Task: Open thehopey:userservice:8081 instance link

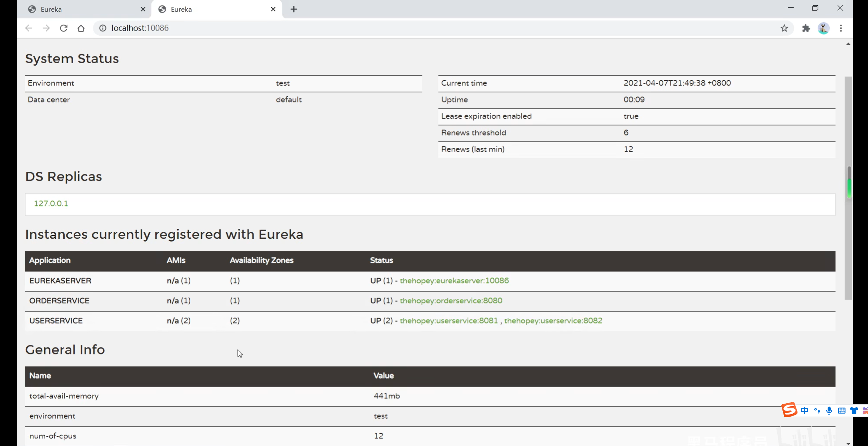Action: pos(448,320)
